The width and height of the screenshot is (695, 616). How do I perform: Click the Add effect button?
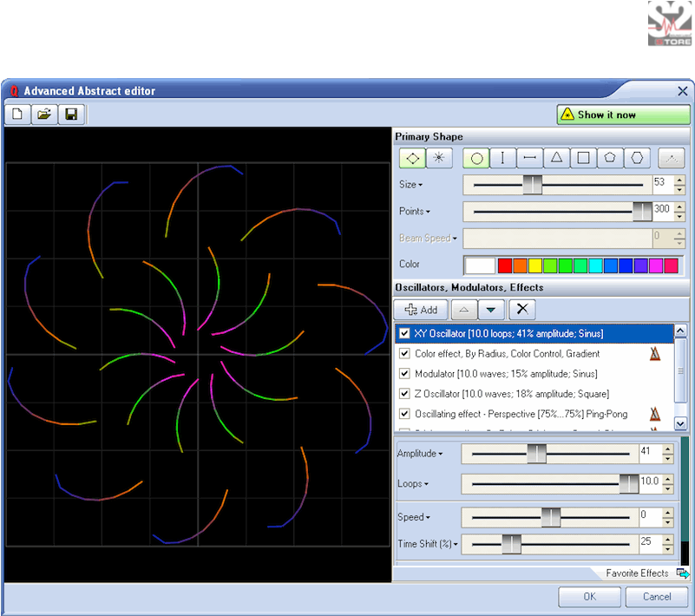click(420, 309)
